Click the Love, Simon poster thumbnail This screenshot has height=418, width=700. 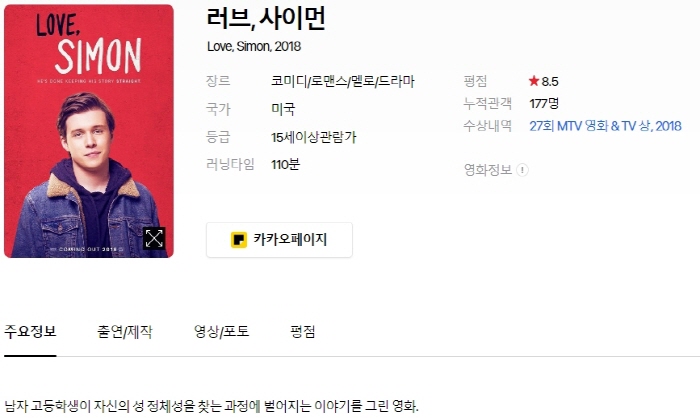click(x=89, y=131)
